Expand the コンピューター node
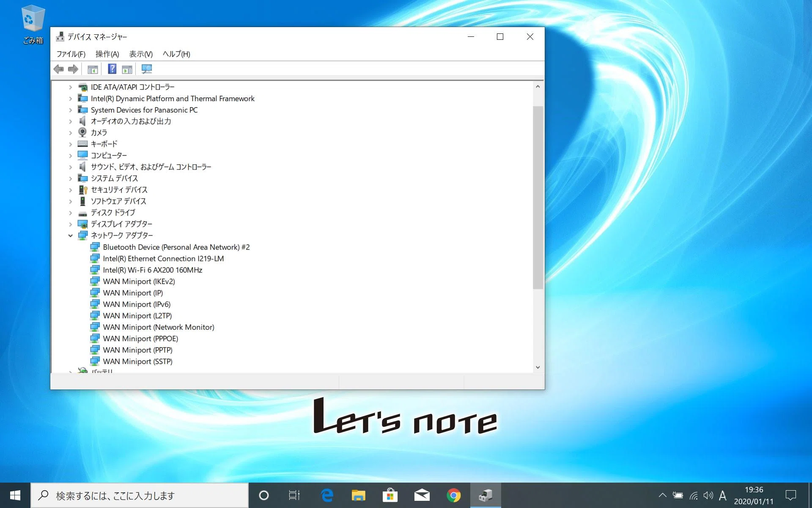Image resolution: width=812 pixels, height=508 pixels. click(x=71, y=156)
